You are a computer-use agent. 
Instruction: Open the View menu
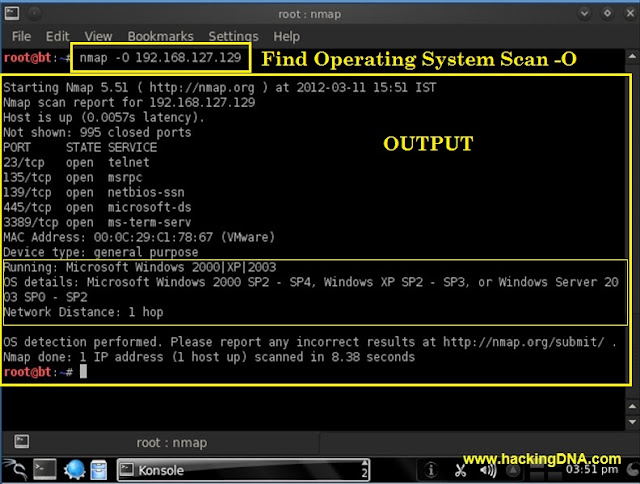[x=98, y=37]
